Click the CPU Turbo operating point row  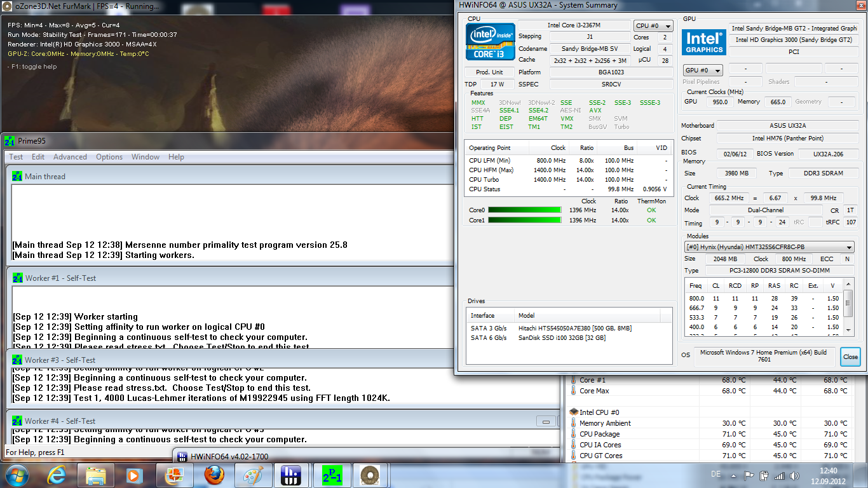coord(569,180)
